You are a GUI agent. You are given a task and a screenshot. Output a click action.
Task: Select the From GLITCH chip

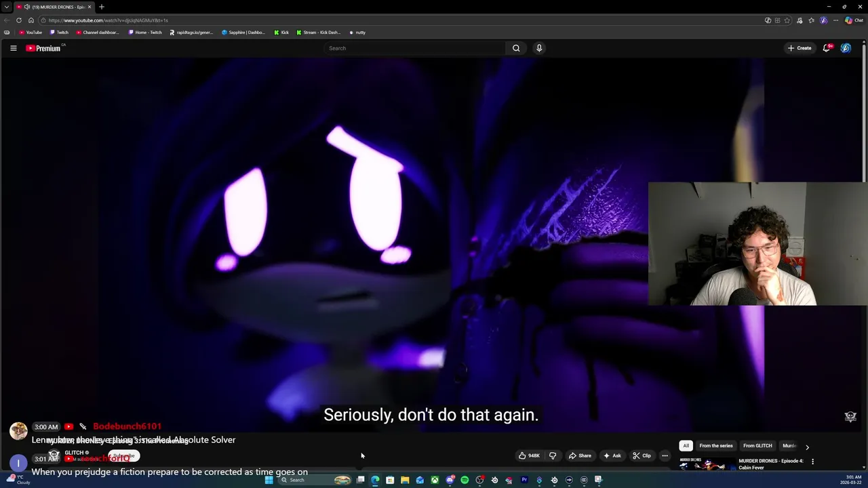pos(757,446)
